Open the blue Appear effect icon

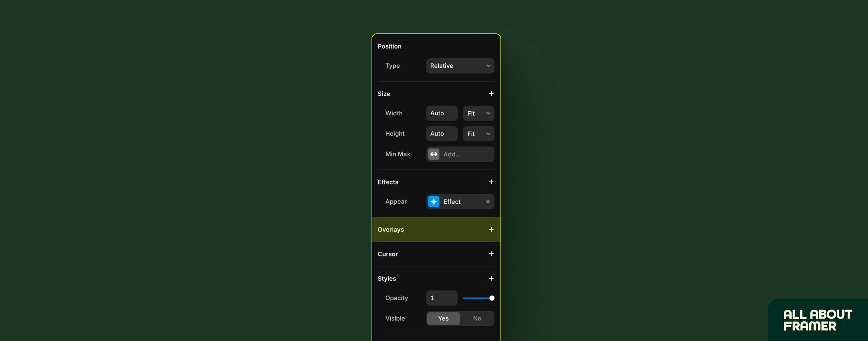coord(434,201)
